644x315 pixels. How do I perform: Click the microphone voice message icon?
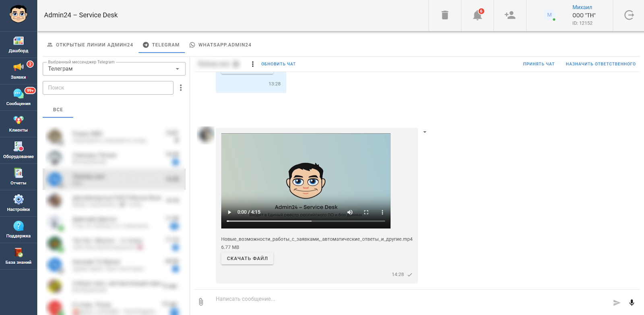click(x=632, y=303)
